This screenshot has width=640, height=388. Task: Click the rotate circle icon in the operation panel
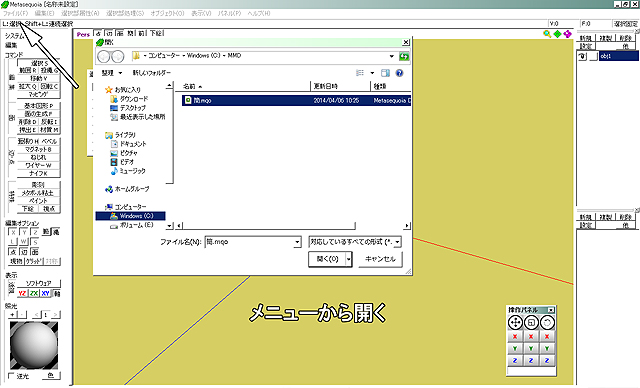pyautogui.click(x=547, y=323)
